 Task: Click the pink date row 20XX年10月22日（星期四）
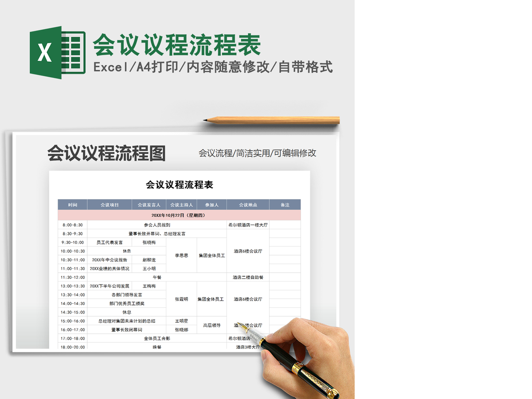point(179,215)
